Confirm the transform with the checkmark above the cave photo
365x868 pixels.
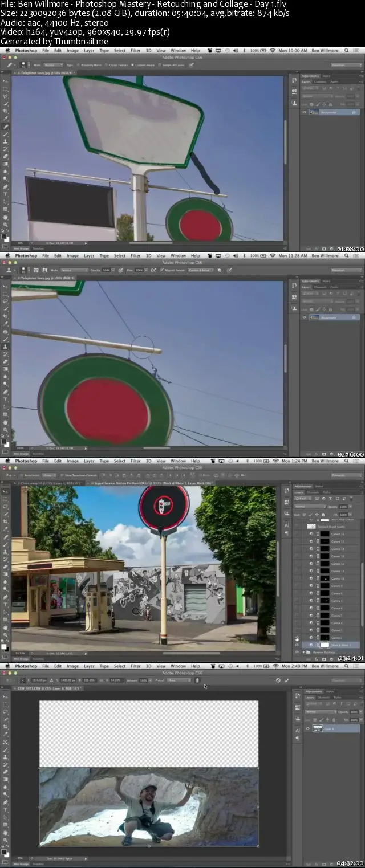[286, 680]
